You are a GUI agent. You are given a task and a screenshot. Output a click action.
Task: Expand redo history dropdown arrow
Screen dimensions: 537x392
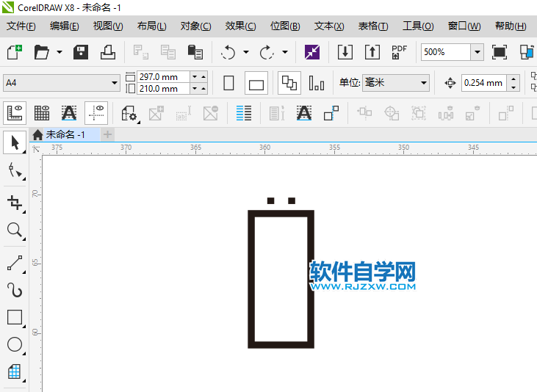tap(284, 52)
